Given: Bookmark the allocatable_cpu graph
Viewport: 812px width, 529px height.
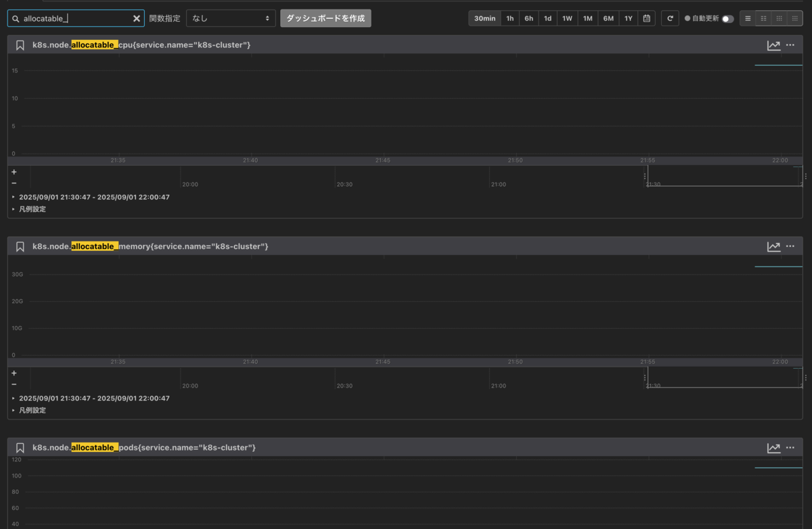Looking at the screenshot, I should (20, 45).
